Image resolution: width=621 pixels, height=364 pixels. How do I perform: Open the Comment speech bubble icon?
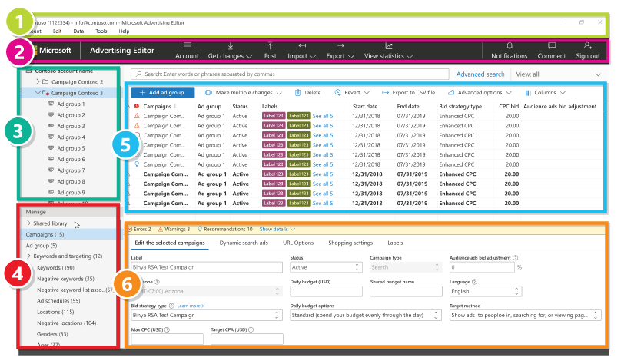coord(552,46)
